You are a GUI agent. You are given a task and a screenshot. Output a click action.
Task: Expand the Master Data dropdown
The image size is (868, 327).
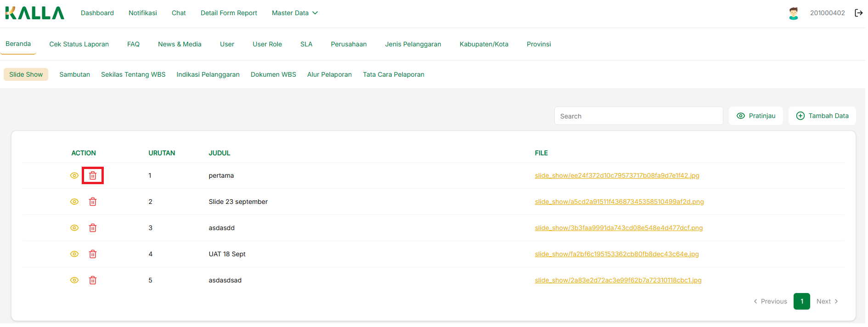[294, 13]
